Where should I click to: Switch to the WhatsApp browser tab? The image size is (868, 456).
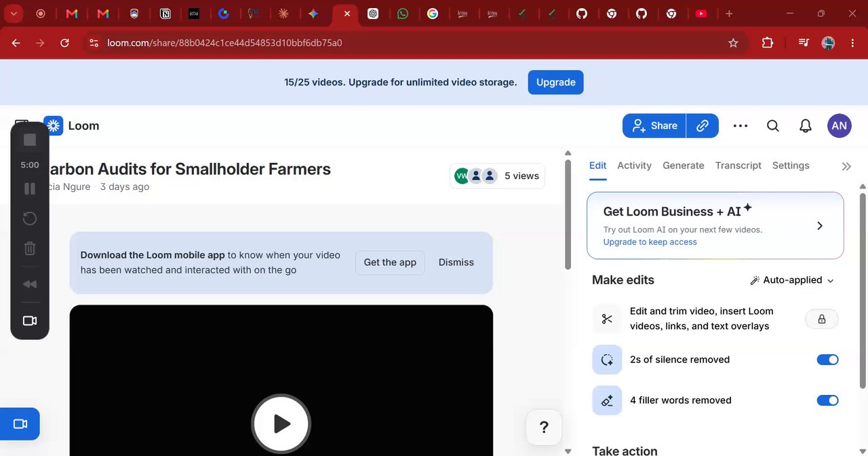403,14
